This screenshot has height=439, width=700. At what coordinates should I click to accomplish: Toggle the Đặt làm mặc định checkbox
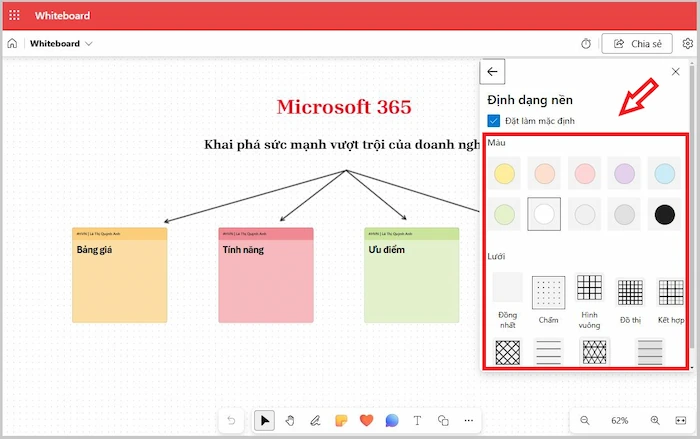(493, 121)
